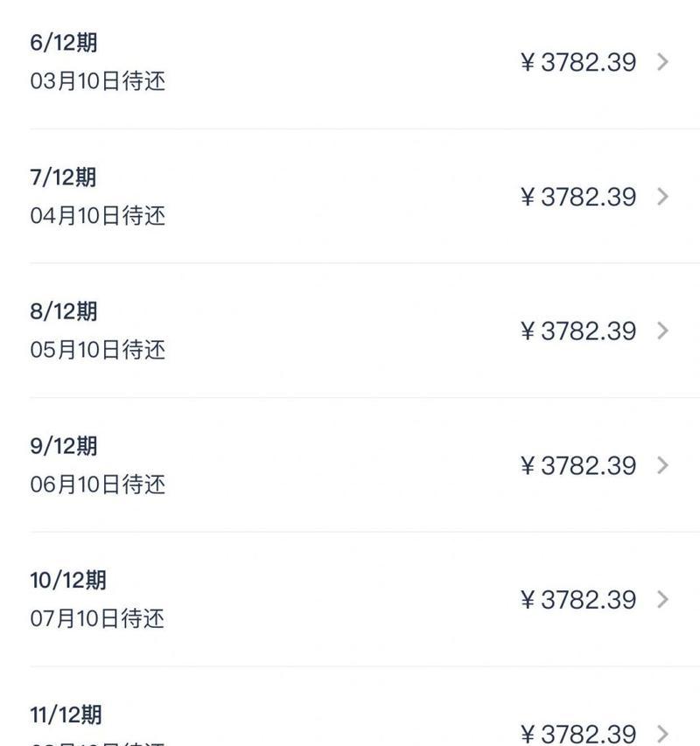Tap the 07月10日待还 due date text
The width and height of the screenshot is (700, 746).
click(97, 618)
